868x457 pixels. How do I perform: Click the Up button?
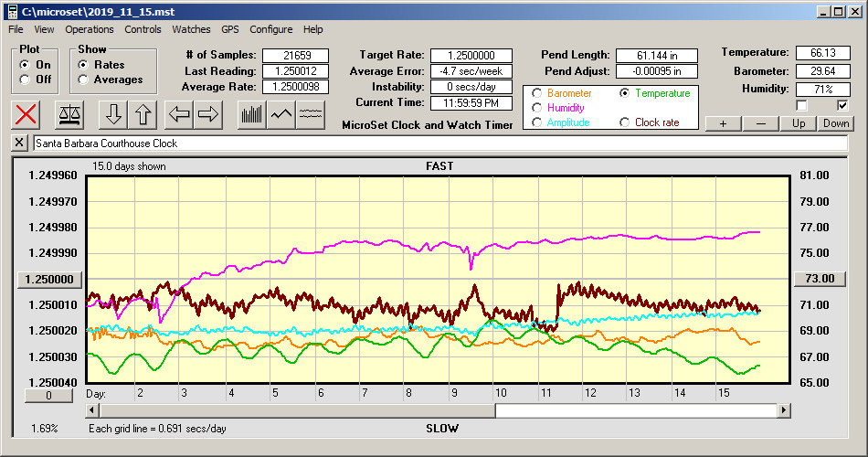tap(799, 123)
